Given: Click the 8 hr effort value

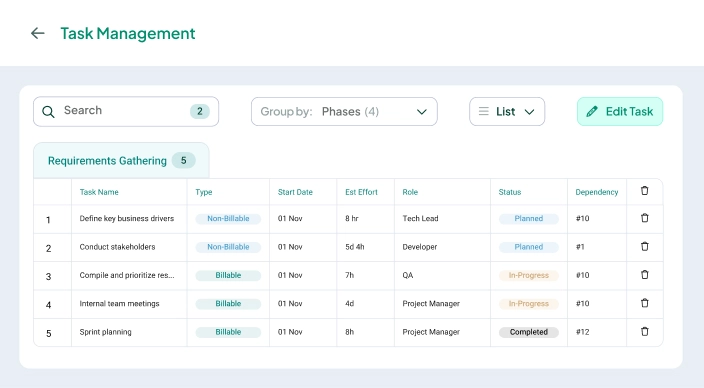Looking at the screenshot, I should (352, 219).
